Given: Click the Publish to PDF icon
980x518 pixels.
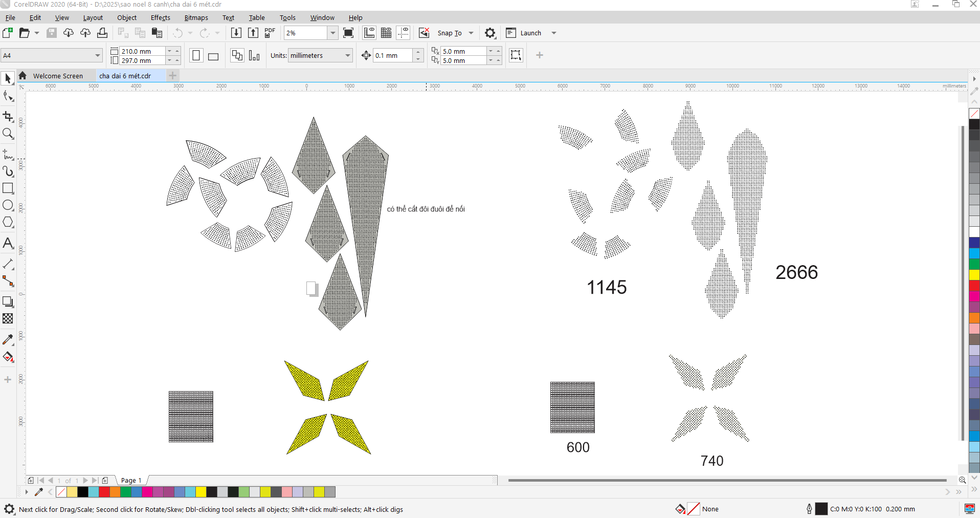Looking at the screenshot, I should coord(270,33).
